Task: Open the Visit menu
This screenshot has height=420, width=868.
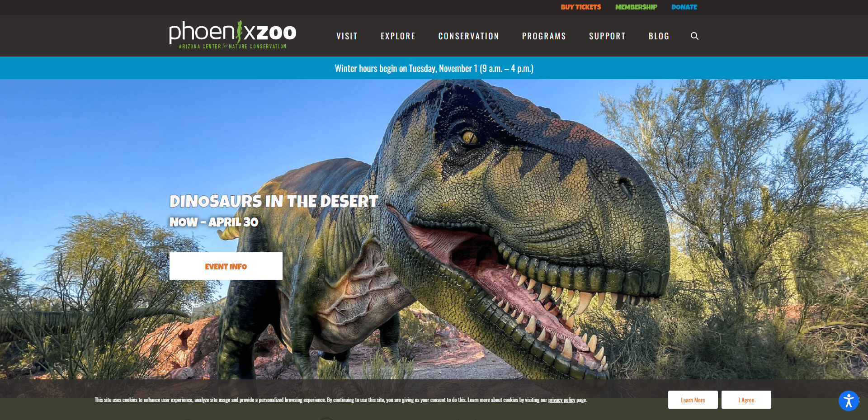Action: (347, 36)
